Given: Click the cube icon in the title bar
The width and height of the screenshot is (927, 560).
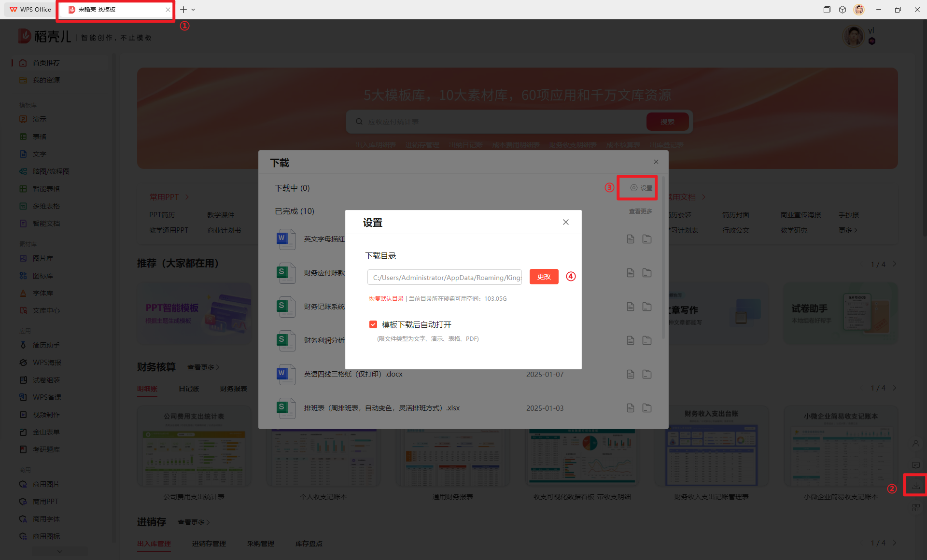Looking at the screenshot, I should [843, 10].
